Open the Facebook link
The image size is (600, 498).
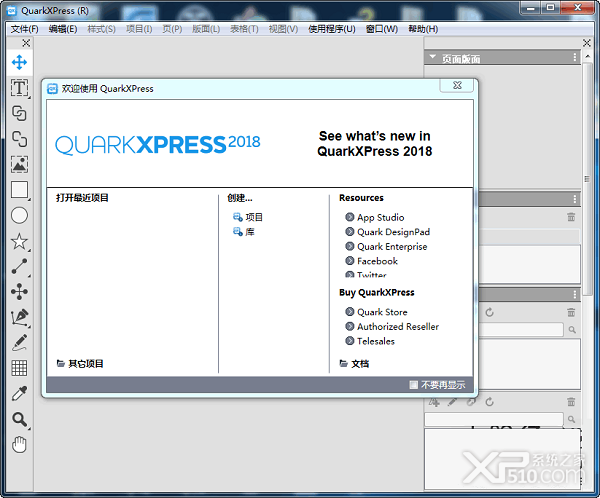pyautogui.click(x=372, y=261)
